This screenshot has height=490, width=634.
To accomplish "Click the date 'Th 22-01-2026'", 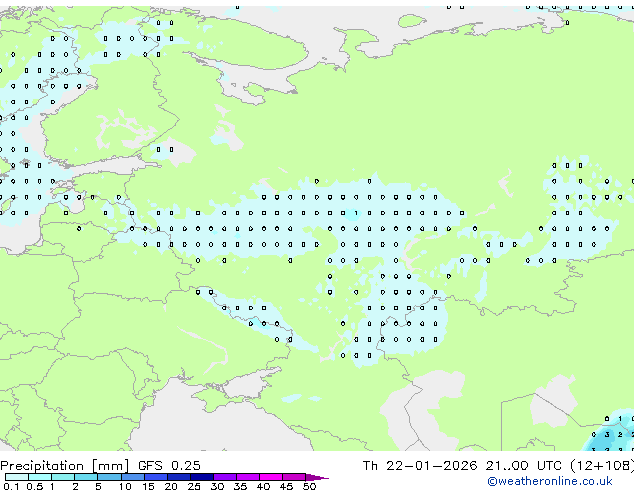I will [420, 466].
